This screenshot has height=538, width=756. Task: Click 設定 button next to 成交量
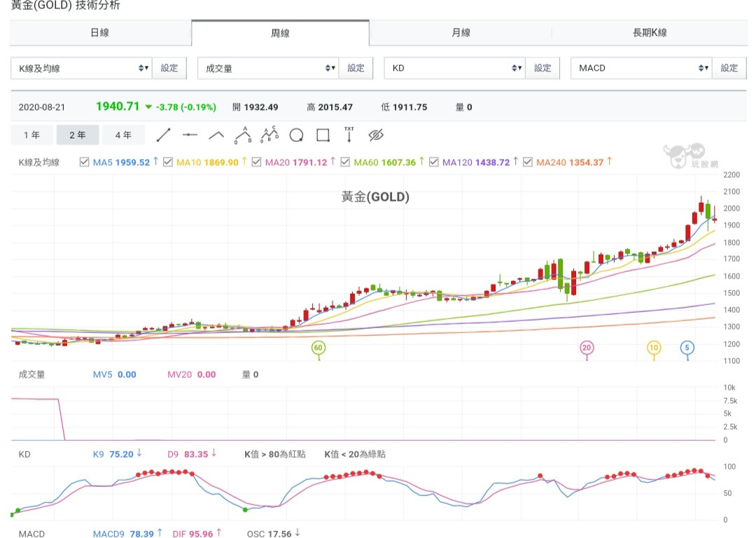coord(356,68)
